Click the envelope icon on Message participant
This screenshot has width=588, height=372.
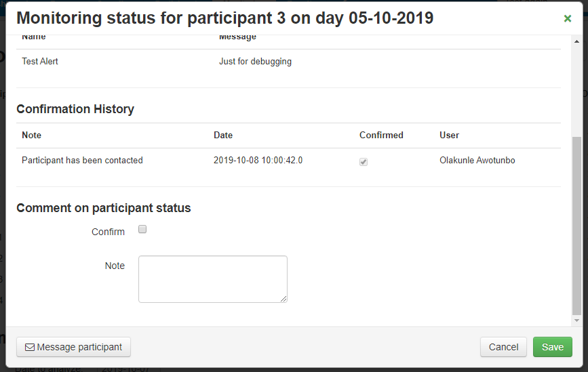[30, 348]
